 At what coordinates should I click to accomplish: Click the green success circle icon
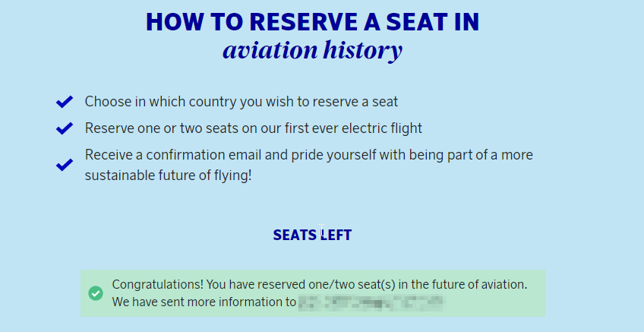96,293
